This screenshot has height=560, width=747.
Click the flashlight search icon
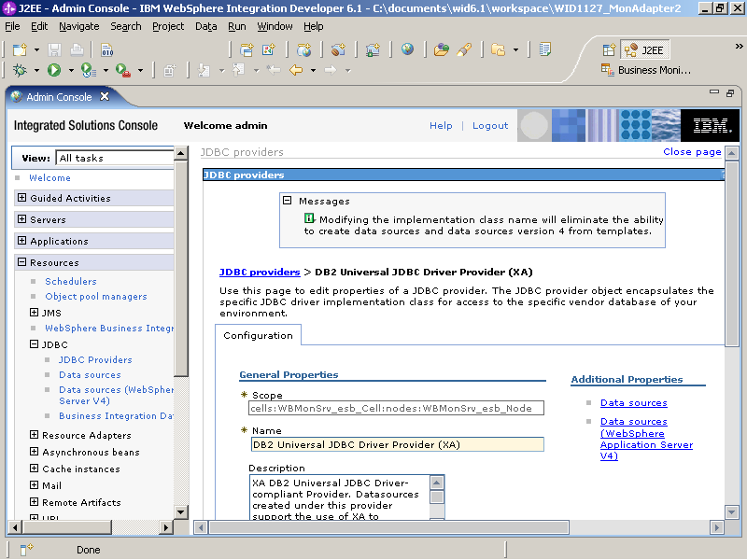(x=464, y=49)
